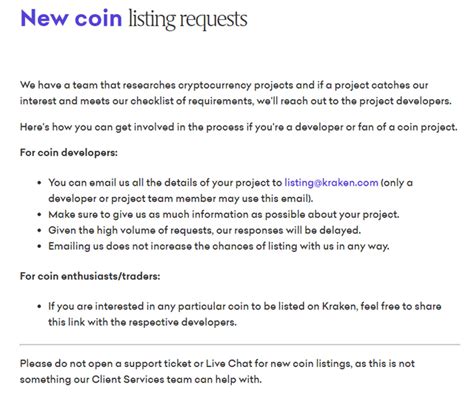The height and width of the screenshot is (401, 474).
Task: Click sentence "Here's how you can get involved"
Action: click(239, 127)
